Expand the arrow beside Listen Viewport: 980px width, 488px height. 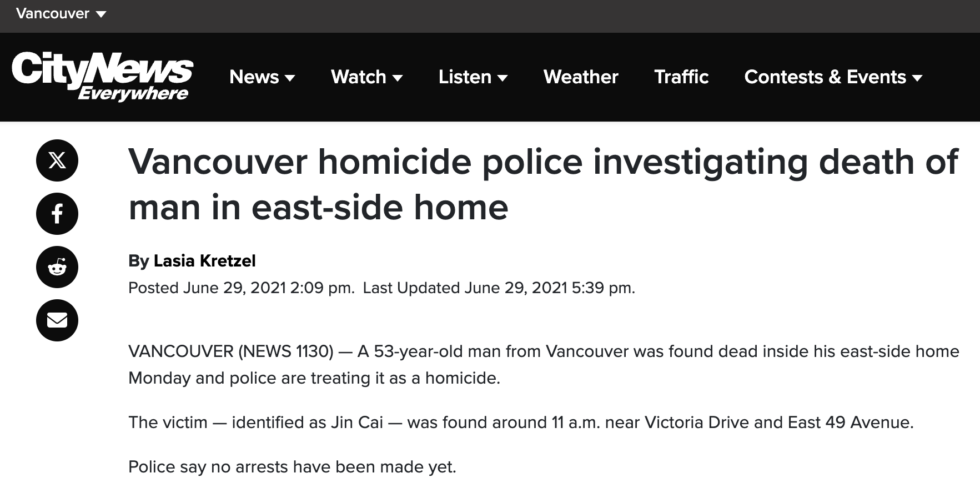coord(502,78)
